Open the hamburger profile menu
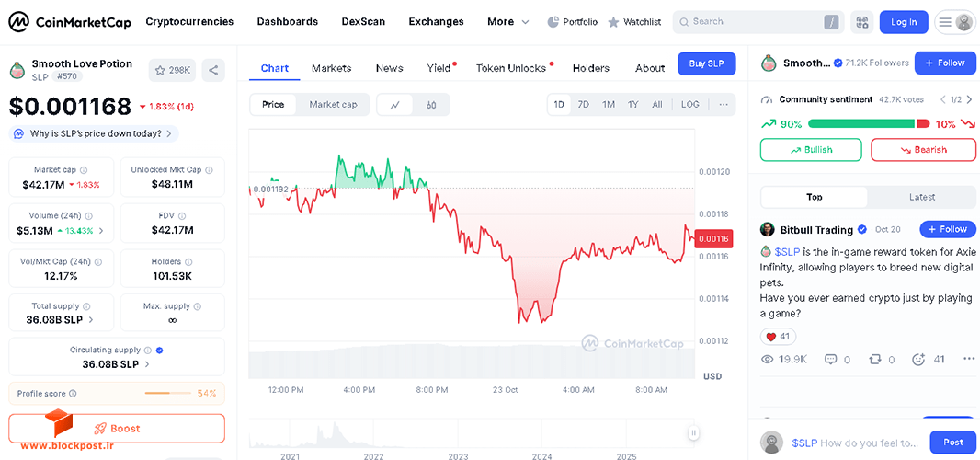This screenshot has width=980, height=460. (x=954, y=22)
